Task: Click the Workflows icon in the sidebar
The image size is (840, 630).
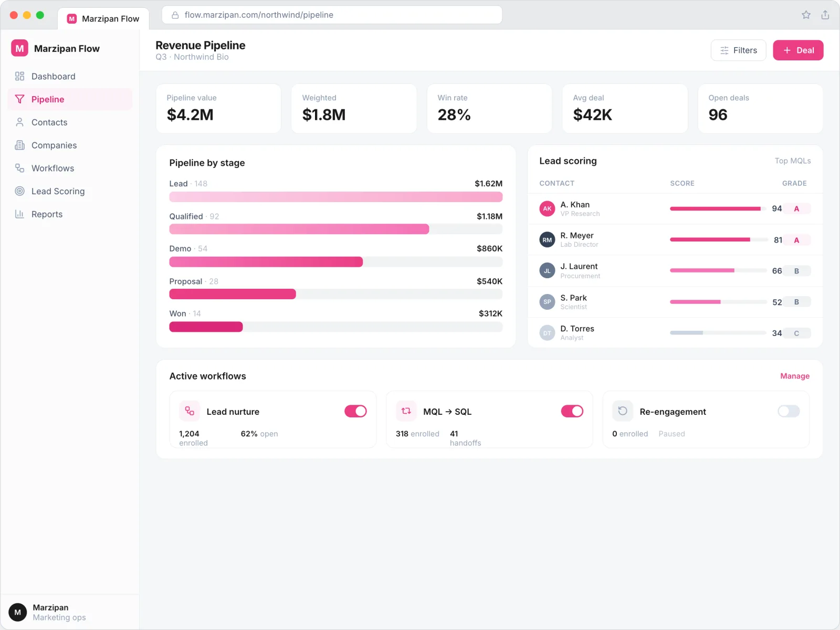Action: pos(19,168)
